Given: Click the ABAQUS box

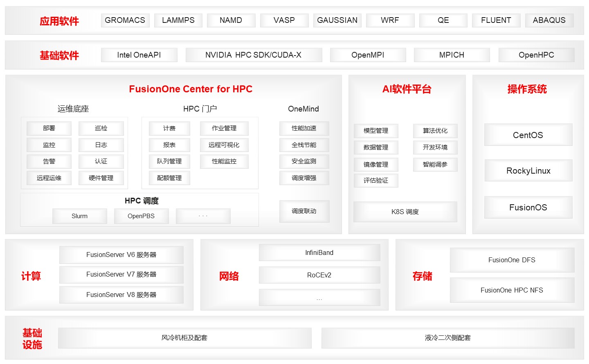Looking at the screenshot, I should point(549,20).
